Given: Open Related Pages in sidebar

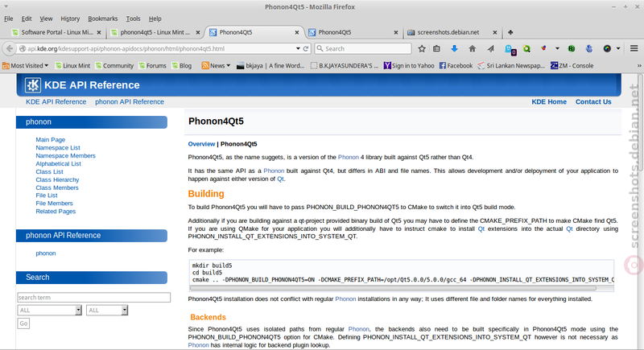Looking at the screenshot, I should coord(56,212).
